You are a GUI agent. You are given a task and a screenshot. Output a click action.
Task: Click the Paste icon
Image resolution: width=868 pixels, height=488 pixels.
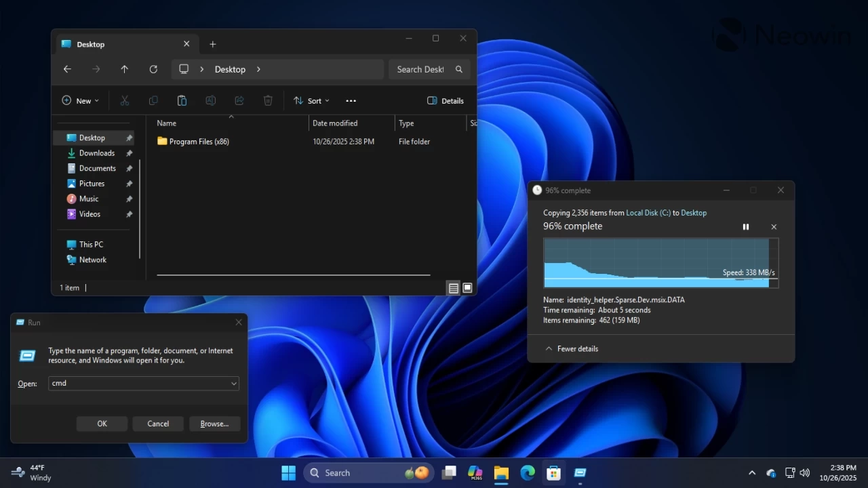(182, 100)
